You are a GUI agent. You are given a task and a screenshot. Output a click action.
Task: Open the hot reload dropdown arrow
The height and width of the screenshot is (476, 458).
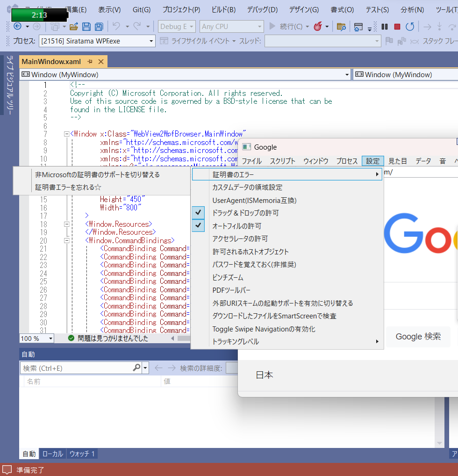coord(327,27)
